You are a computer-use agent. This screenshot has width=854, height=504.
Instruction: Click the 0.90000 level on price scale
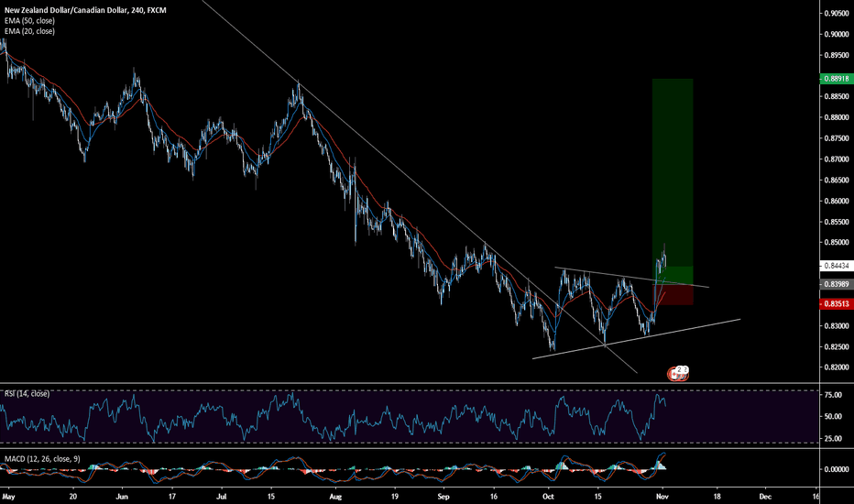pos(836,34)
